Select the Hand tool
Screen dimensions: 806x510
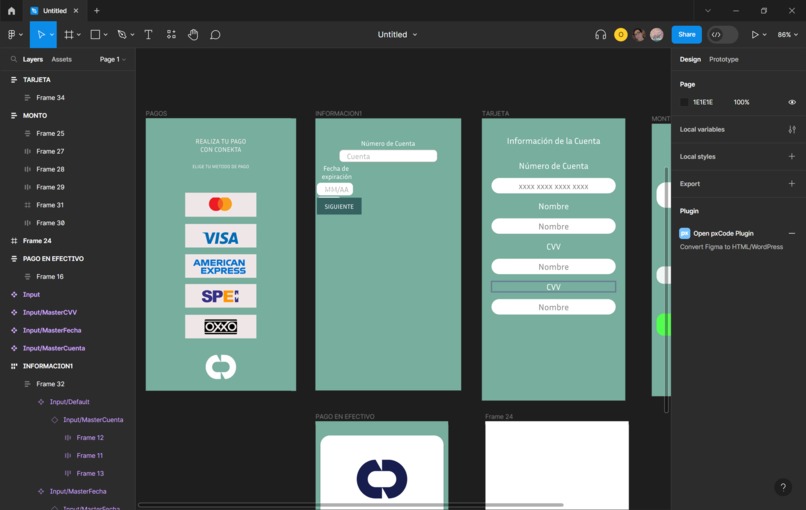coord(193,34)
